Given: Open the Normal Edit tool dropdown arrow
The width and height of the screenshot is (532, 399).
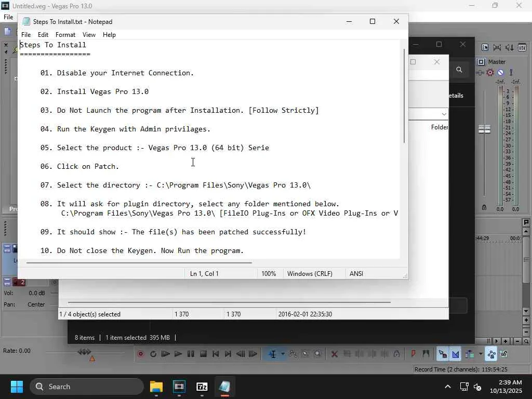Looking at the screenshot, I should [x=283, y=354].
